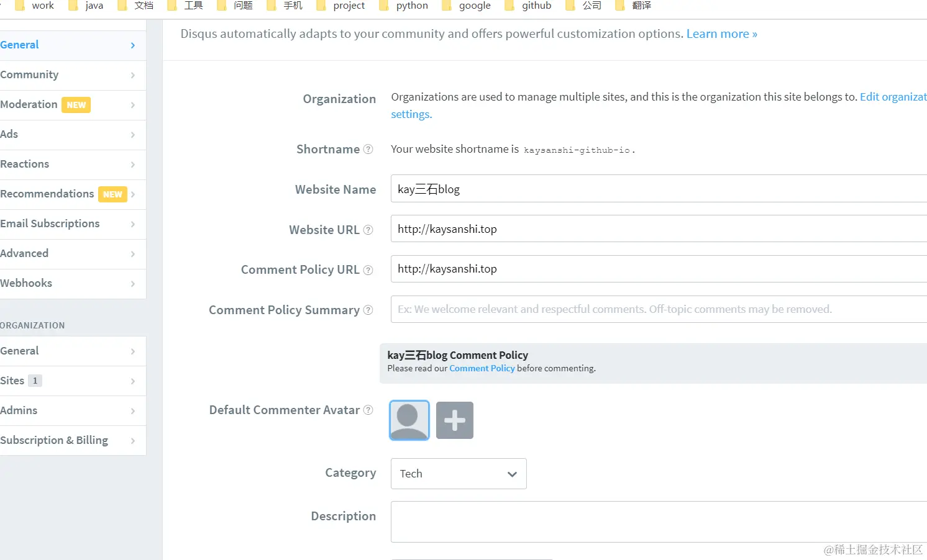Click the help icon beside Comment Policy Summary
The width and height of the screenshot is (927, 560).
(368, 310)
